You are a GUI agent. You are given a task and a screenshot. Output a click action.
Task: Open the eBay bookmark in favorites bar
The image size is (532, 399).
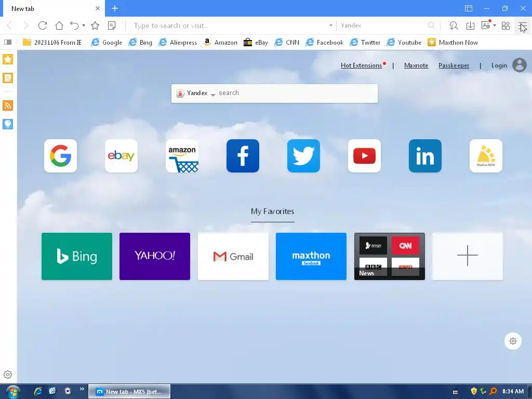(x=256, y=42)
